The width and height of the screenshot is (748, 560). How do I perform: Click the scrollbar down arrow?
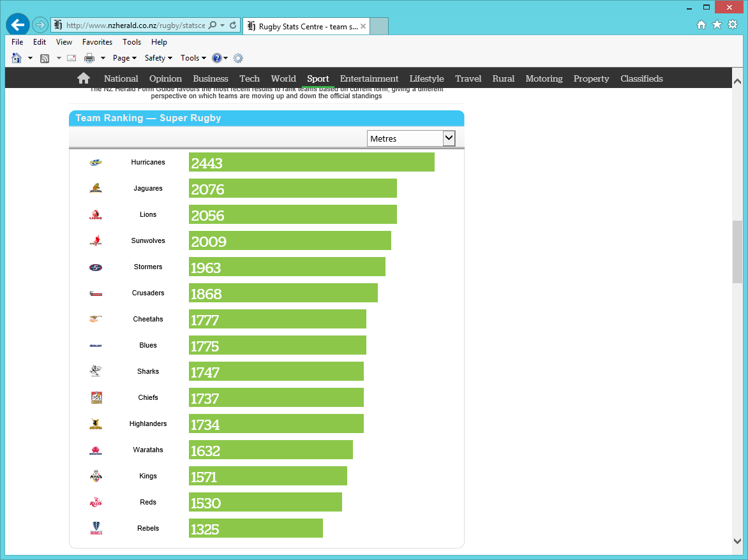click(x=737, y=541)
